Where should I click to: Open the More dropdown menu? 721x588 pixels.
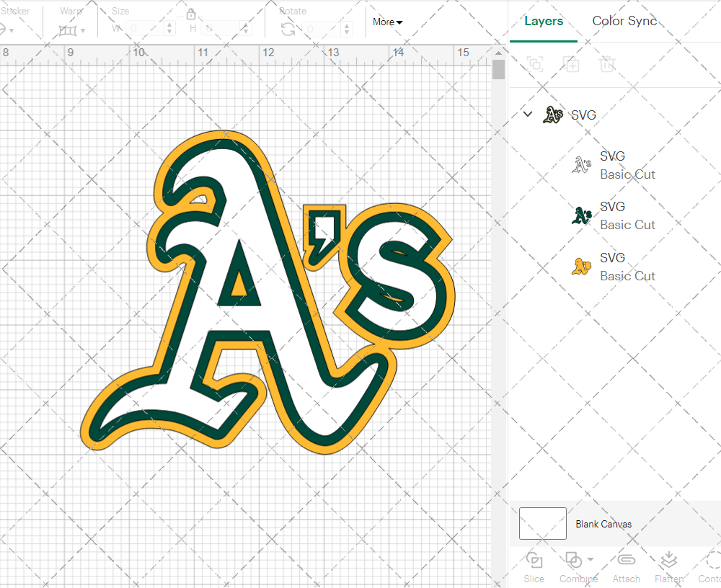pos(387,22)
